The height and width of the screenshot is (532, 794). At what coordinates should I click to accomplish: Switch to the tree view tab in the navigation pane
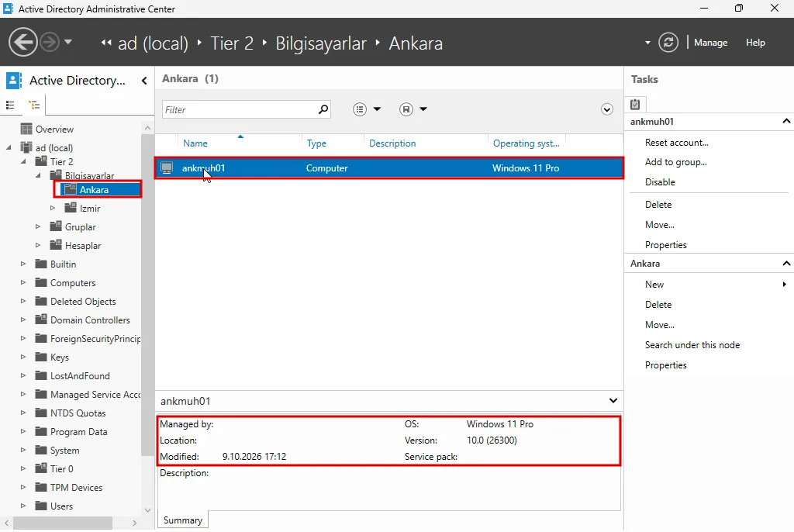(x=34, y=105)
